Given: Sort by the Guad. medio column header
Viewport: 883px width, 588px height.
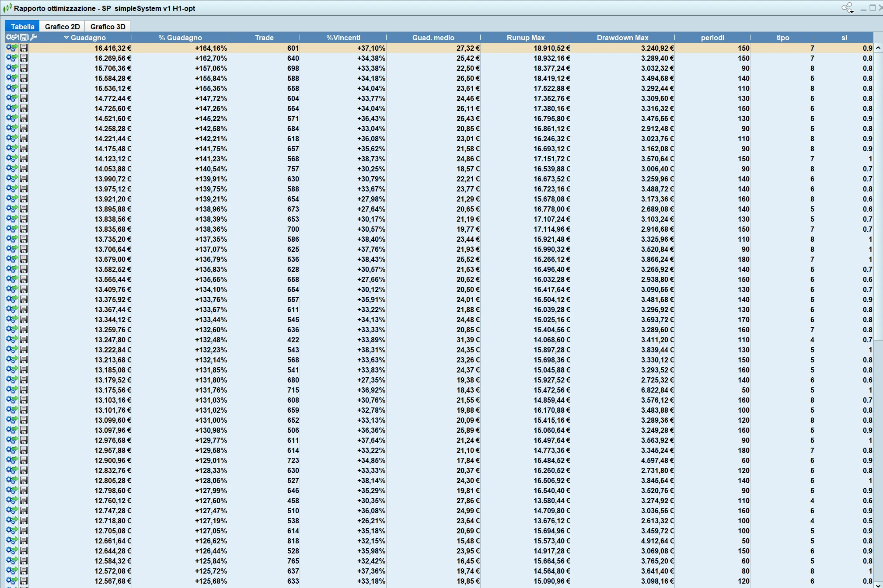Looking at the screenshot, I should click(433, 38).
